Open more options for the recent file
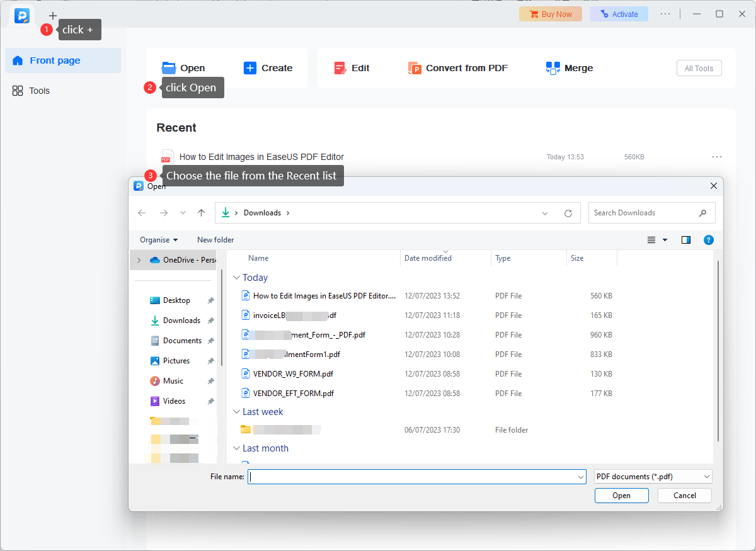 pos(716,157)
